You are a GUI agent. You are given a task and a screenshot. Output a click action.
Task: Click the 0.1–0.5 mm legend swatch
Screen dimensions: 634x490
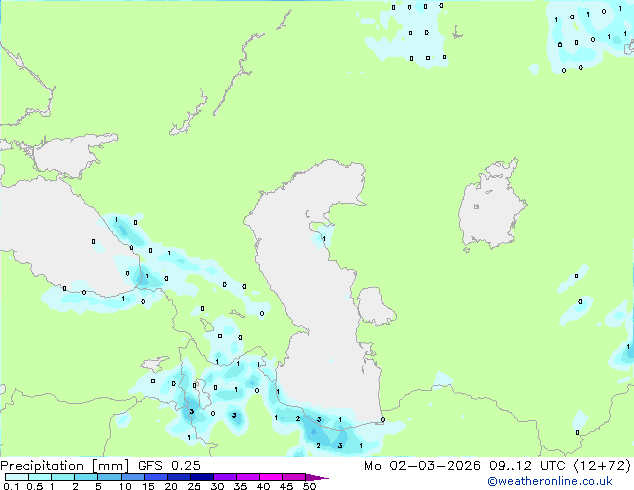click(17, 477)
